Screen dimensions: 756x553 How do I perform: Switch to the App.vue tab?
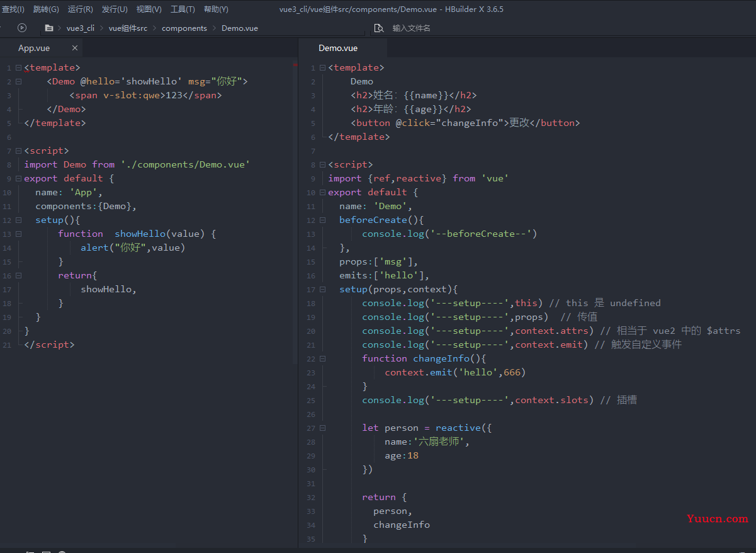coord(34,48)
